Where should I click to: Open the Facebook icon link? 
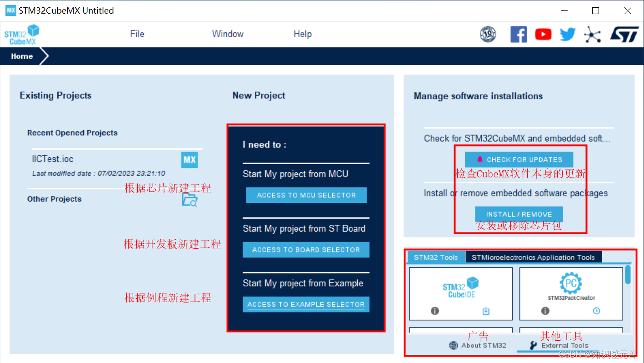pos(519,34)
